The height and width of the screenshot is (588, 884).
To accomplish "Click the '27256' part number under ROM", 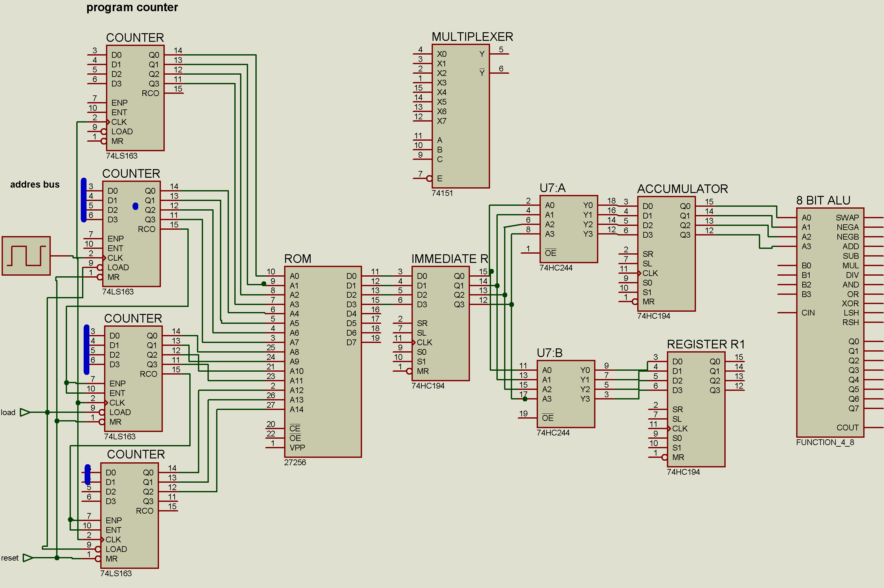I will tap(295, 462).
